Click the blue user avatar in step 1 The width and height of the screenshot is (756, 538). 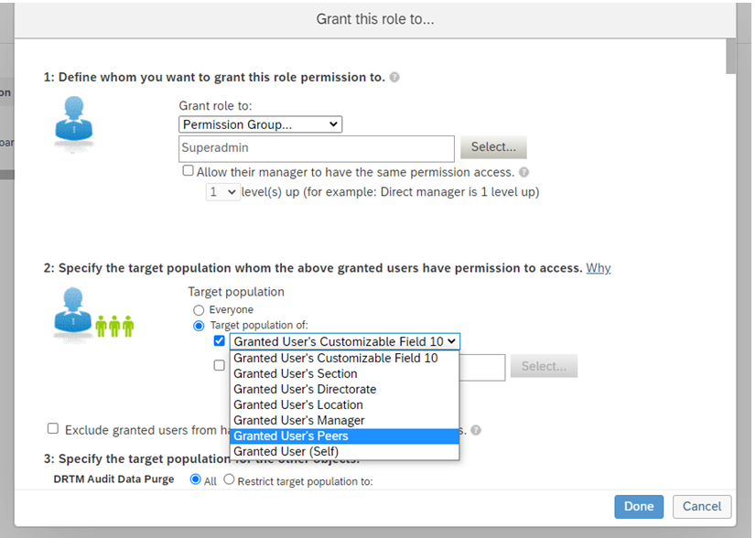pyautogui.click(x=74, y=124)
